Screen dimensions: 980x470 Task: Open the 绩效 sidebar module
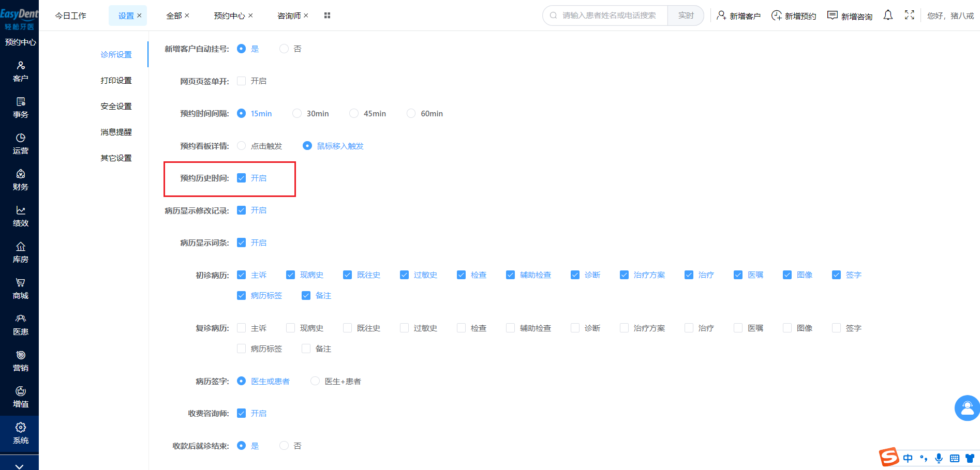pos(20,216)
